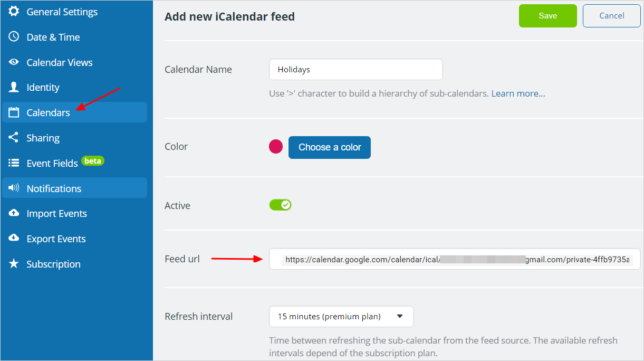The height and width of the screenshot is (361, 644).
Task: Click the Identity person icon
Action: pyautogui.click(x=14, y=87)
